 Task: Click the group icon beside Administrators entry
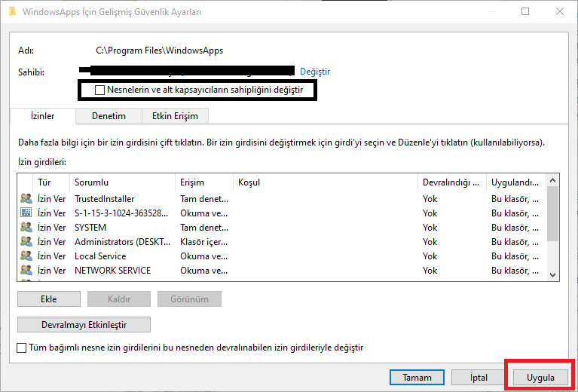click(x=26, y=241)
